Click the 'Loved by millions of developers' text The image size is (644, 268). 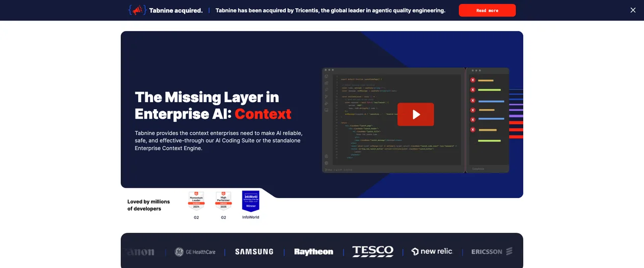tap(148, 205)
